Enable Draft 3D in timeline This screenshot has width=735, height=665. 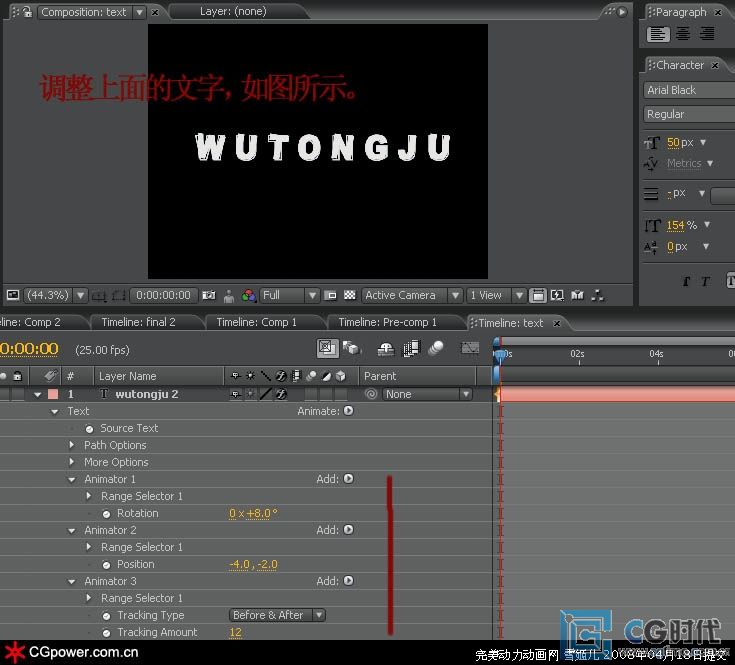click(x=352, y=348)
